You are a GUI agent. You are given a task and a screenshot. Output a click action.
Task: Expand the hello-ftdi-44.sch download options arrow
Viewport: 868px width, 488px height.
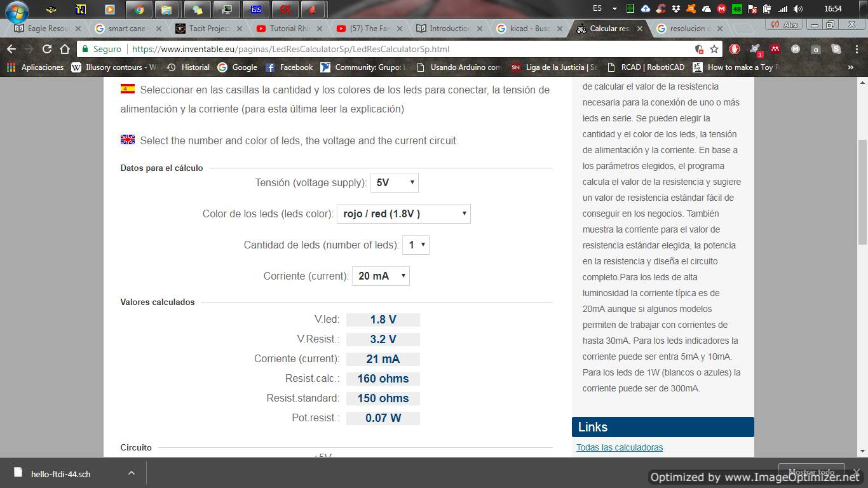pyautogui.click(x=131, y=473)
